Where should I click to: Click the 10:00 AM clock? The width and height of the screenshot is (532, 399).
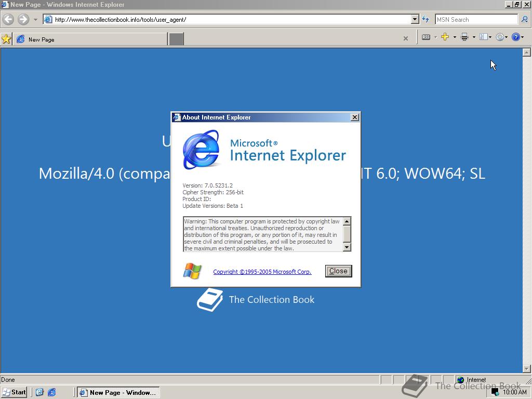tap(515, 392)
